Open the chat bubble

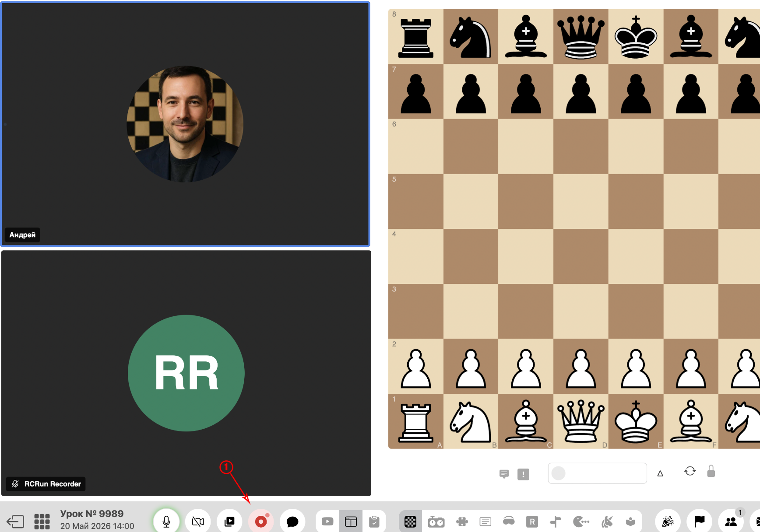(292, 521)
